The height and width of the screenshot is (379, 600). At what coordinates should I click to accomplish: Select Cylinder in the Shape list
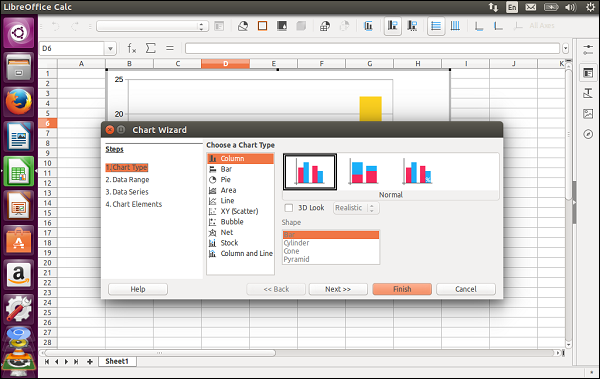(331, 243)
